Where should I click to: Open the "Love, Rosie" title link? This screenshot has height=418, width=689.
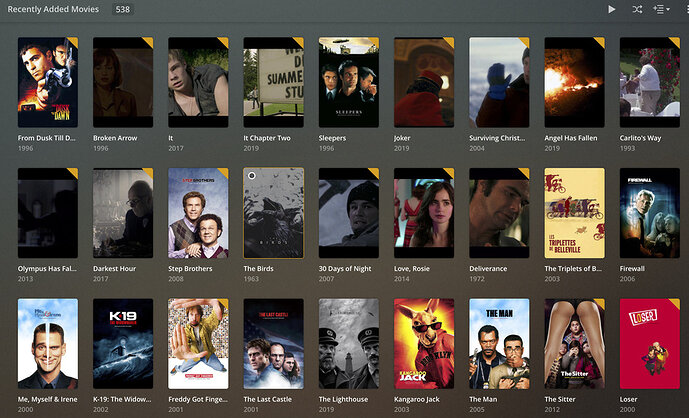tap(412, 269)
